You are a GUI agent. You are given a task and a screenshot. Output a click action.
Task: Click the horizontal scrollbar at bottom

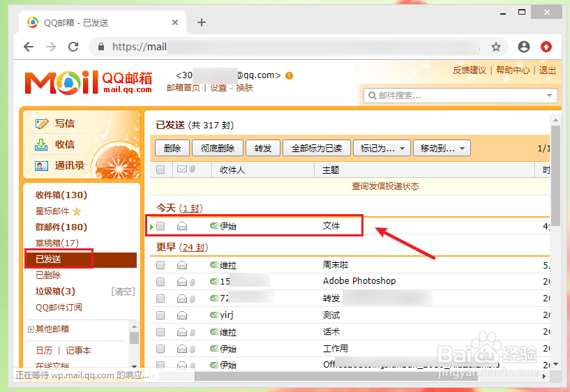click(x=336, y=377)
